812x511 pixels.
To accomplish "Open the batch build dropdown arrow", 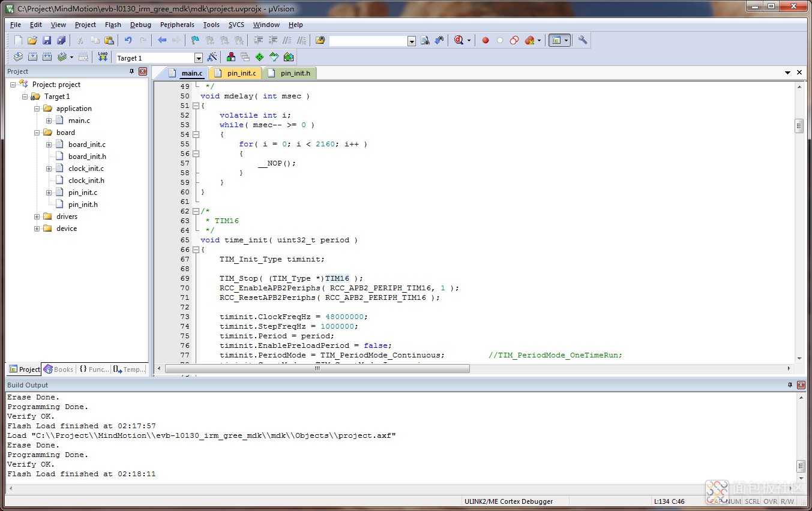I will [71, 57].
